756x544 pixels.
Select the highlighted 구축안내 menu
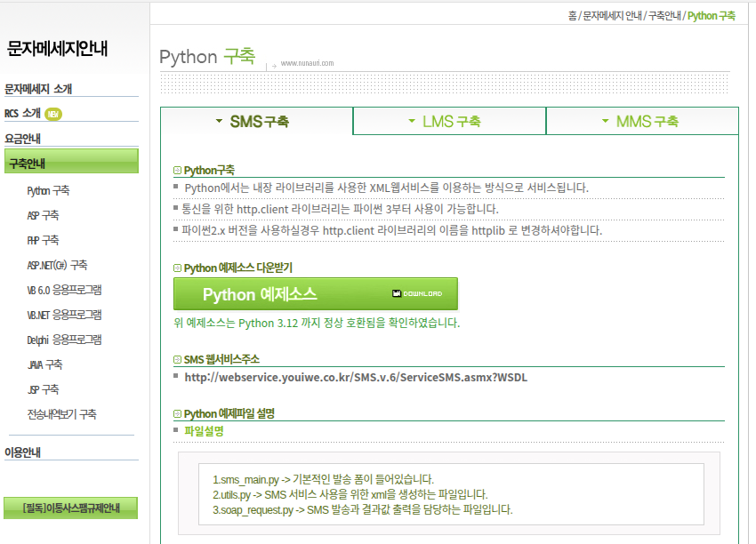pyautogui.click(x=71, y=162)
